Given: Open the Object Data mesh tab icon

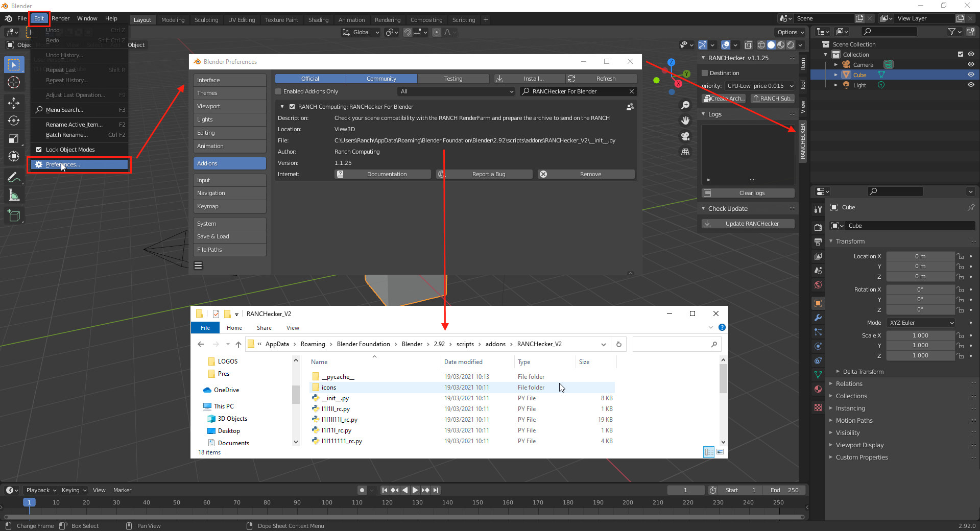Looking at the screenshot, I should point(818,375).
